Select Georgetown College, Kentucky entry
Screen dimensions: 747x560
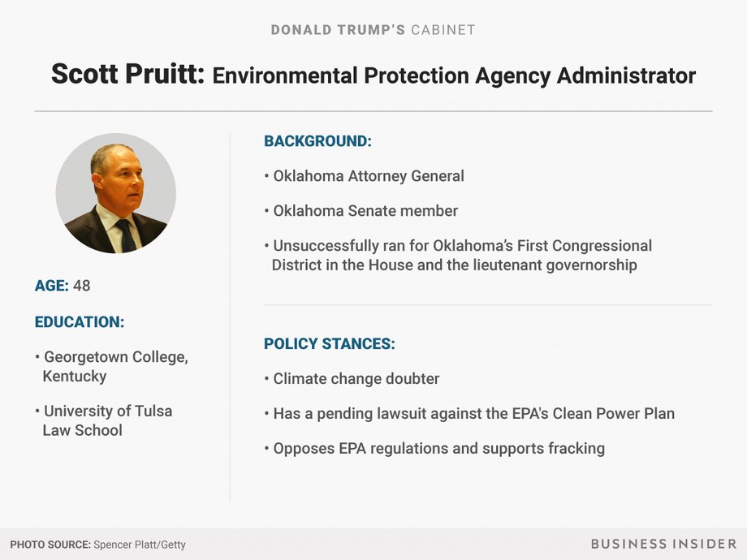coord(111,367)
